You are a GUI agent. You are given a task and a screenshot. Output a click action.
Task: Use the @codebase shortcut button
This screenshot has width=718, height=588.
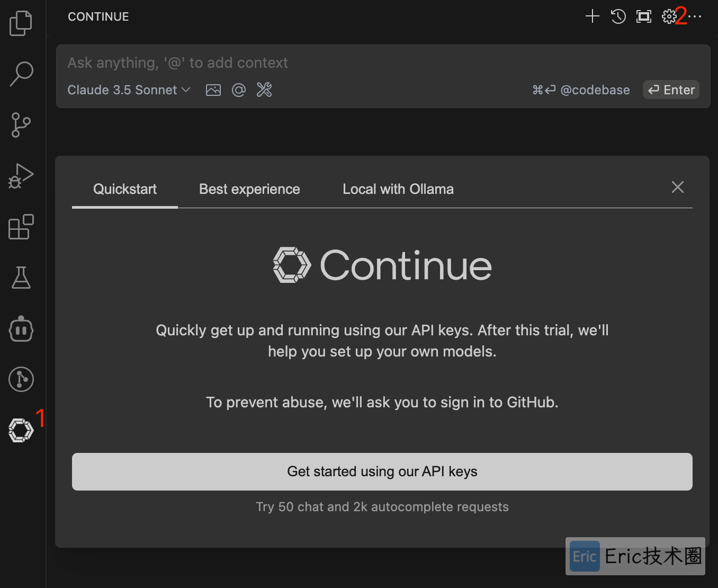click(581, 90)
